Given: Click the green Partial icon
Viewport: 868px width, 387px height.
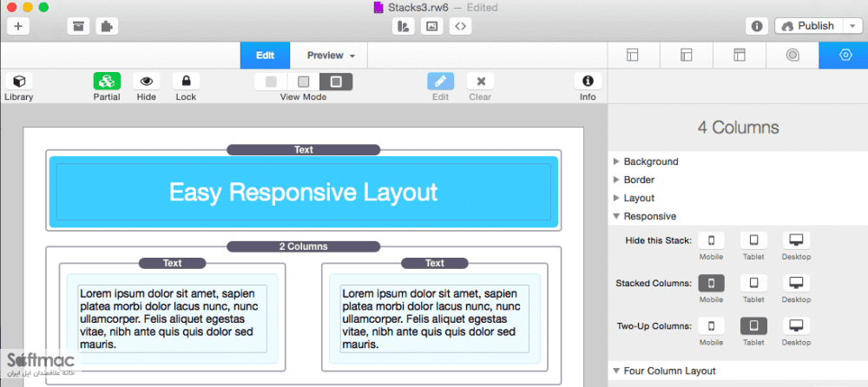Looking at the screenshot, I should point(107,82).
